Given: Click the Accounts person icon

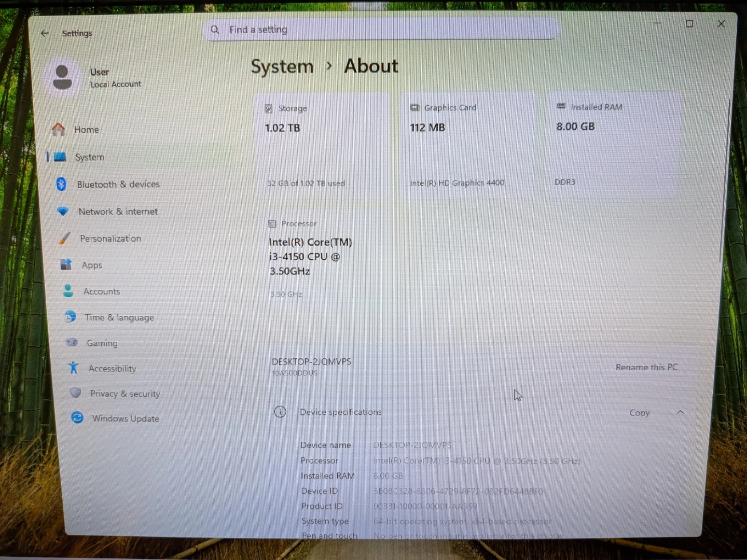Looking at the screenshot, I should click(68, 291).
